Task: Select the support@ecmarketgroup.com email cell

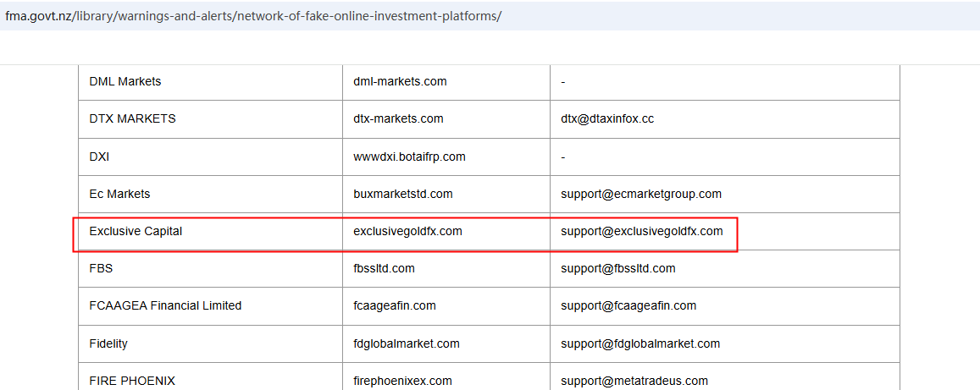Action: [725, 194]
